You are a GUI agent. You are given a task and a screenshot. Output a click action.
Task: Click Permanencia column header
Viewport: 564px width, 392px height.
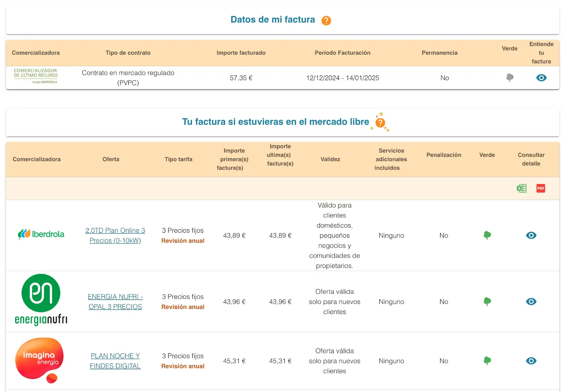point(439,53)
